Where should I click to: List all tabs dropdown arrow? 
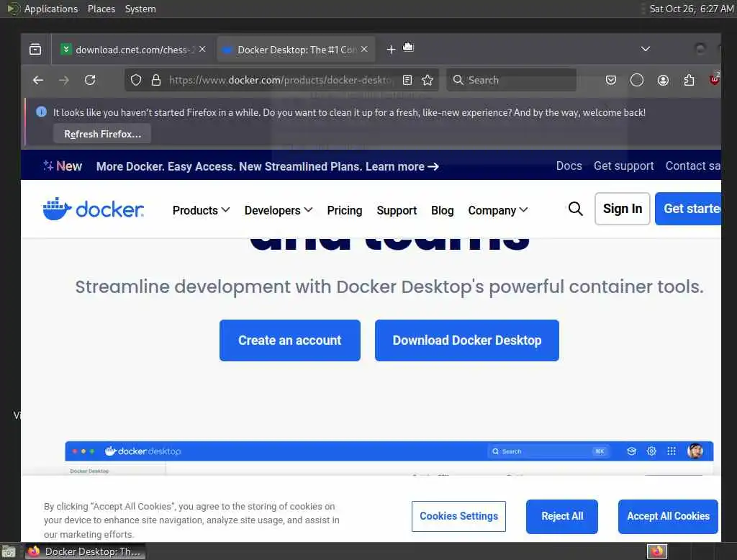[x=646, y=49]
